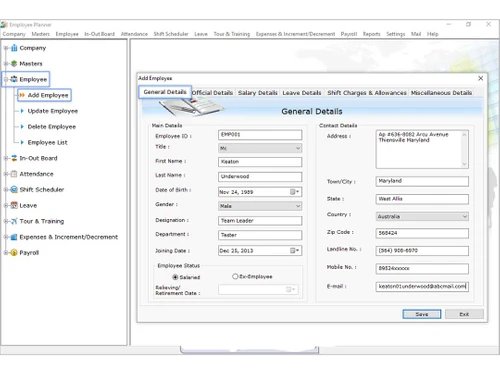Select Employee List in the tree

coord(47,142)
